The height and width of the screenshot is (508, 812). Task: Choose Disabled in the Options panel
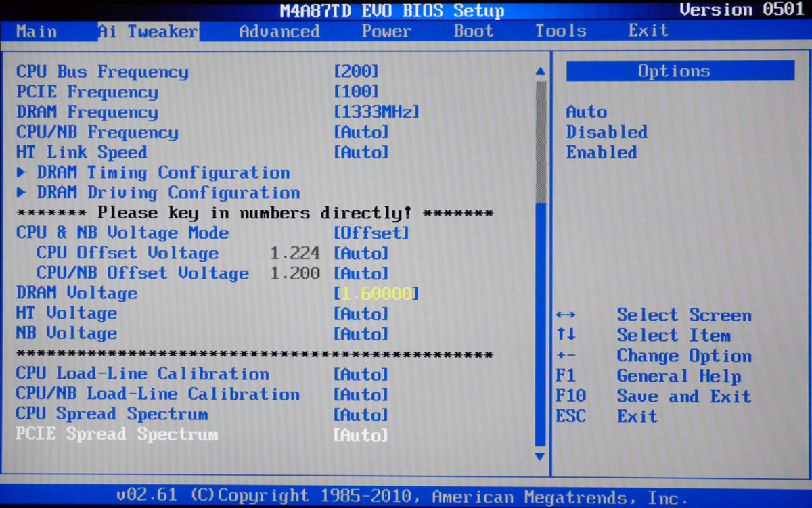[x=607, y=133]
